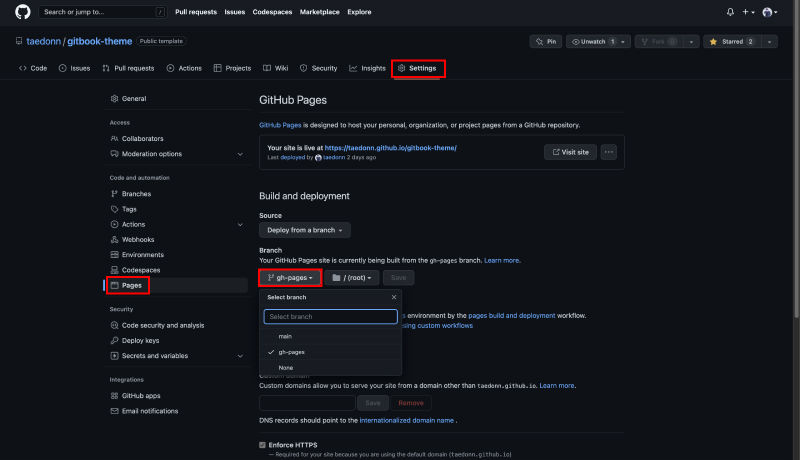This screenshot has height=460, width=800.
Task: Click the Remove custom domain button
Action: pyautogui.click(x=411, y=403)
